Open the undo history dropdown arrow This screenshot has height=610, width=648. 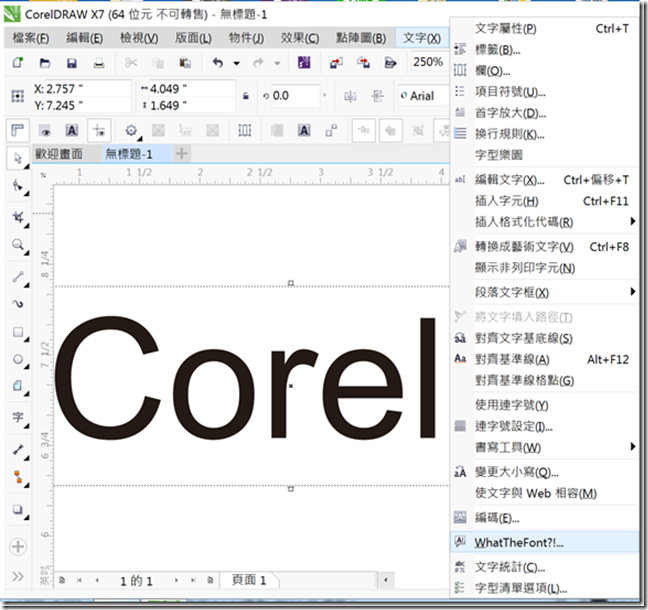236,63
